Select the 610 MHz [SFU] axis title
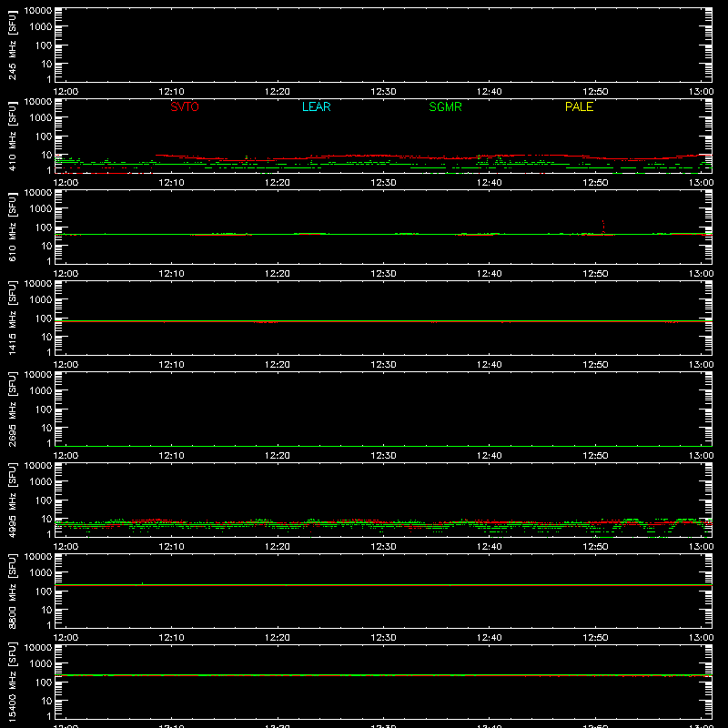 pos(13,227)
